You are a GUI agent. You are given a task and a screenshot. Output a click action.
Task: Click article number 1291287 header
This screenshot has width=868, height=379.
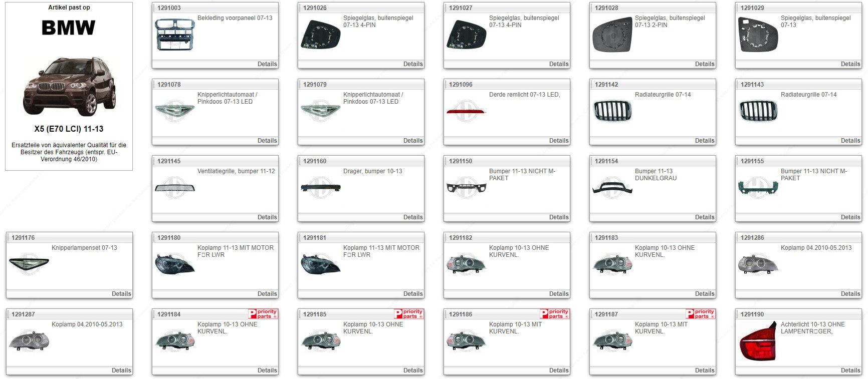23,314
